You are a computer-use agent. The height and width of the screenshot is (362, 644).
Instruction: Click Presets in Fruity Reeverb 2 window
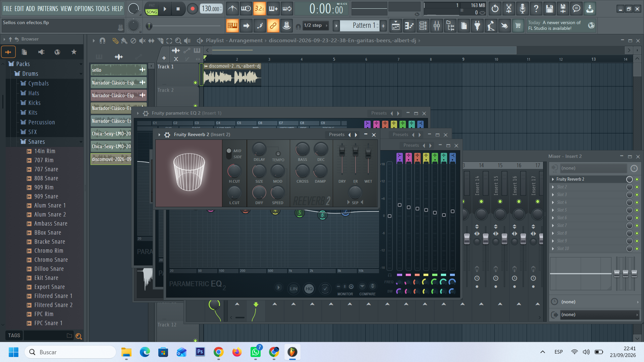(336, 135)
